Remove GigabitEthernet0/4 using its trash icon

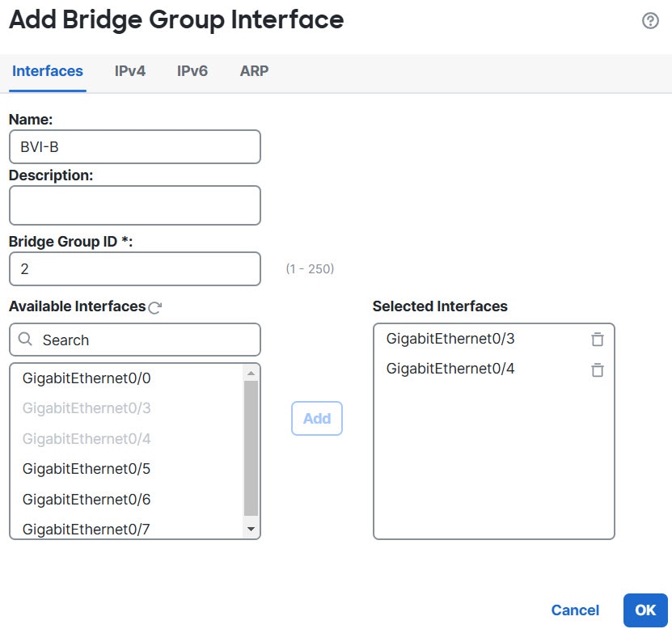598,369
